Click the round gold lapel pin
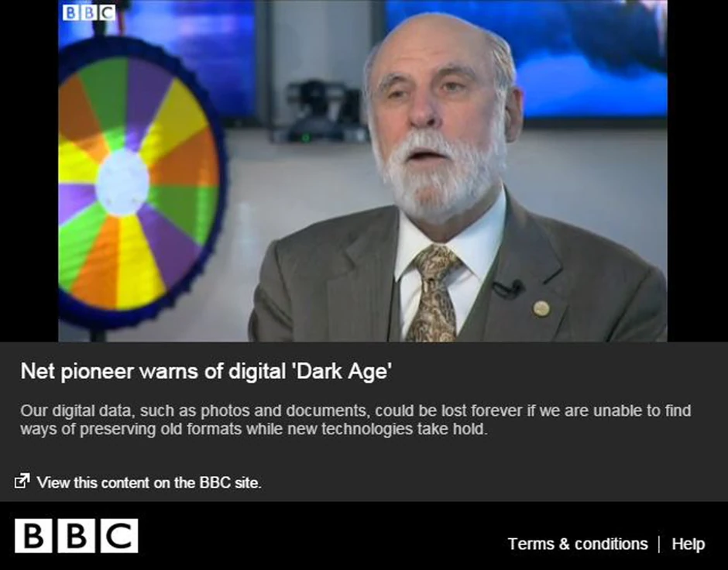This screenshot has height=570, width=728. click(x=541, y=308)
